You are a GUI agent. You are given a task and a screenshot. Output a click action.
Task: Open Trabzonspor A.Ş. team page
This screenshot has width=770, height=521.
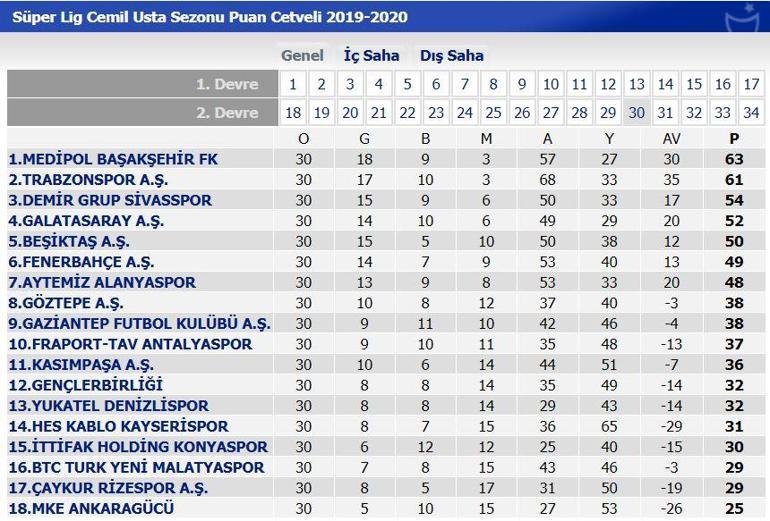coord(88,180)
